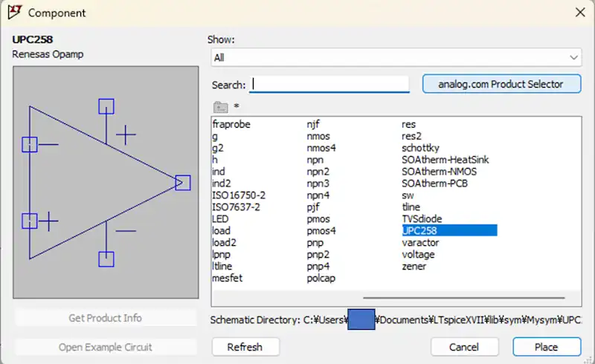Select the LED component
Viewport: 595px width, 364px height.
pos(221,219)
